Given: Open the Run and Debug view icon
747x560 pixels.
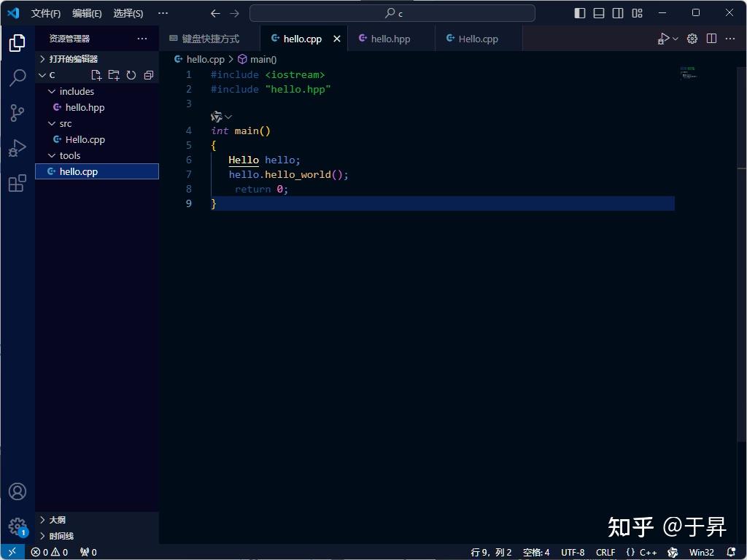Looking at the screenshot, I should (x=18, y=148).
